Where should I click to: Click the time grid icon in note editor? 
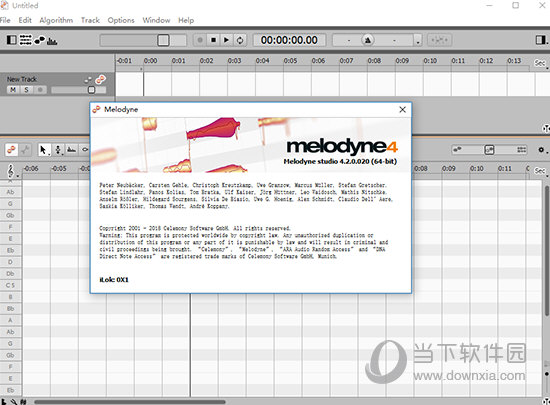point(522,150)
